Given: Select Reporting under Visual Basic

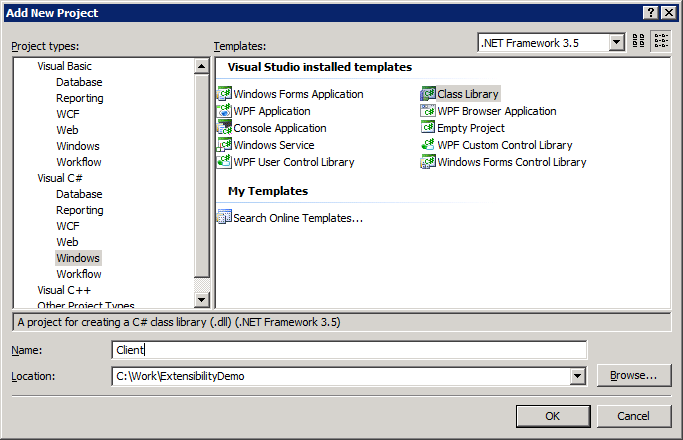Looking at the screenshot, I should point(80,98).
